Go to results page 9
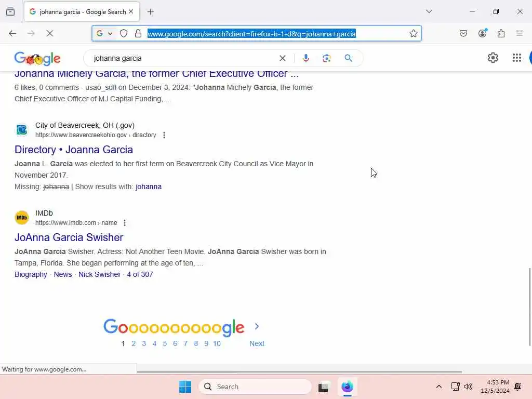The width and height of the screenshot is (532, 399). click(x=206, y=344)
